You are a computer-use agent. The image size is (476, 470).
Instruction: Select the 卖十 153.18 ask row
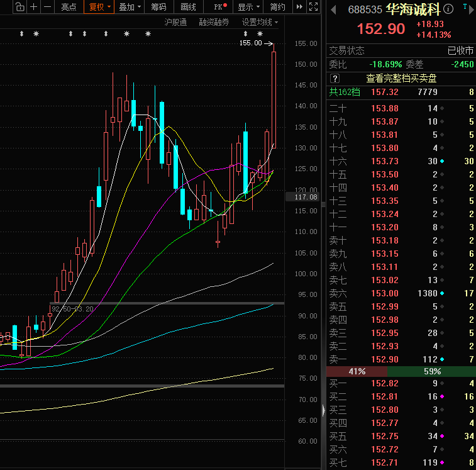[401, 240]
